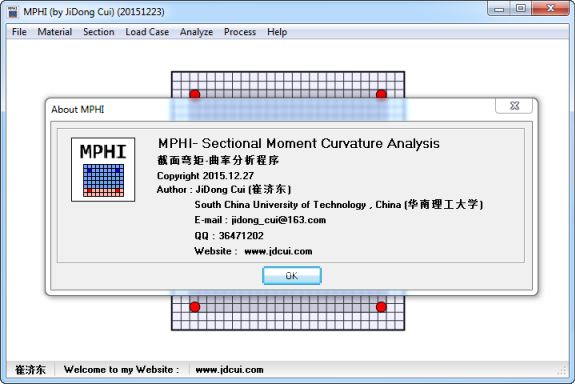Open the Process menu

pos(240,32)
